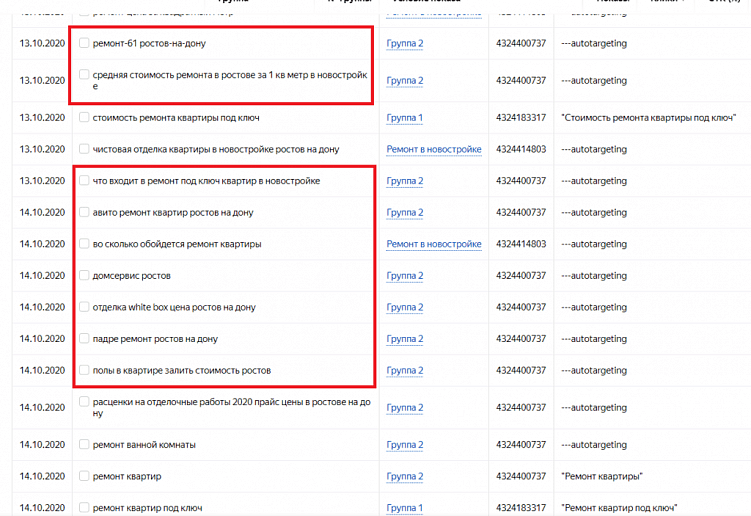Click query text падре ремонт ростов на дону
This screenshot has height=516, width=751.
155,339
